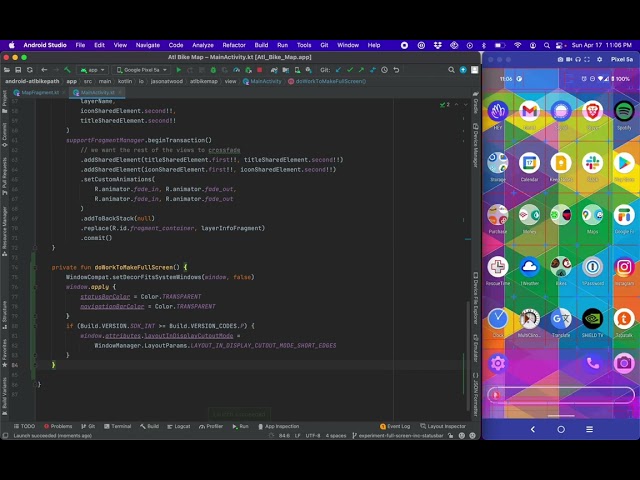Stop the running app with the red square
This screenshot has height=480, width=640.
tap(259, 70)
